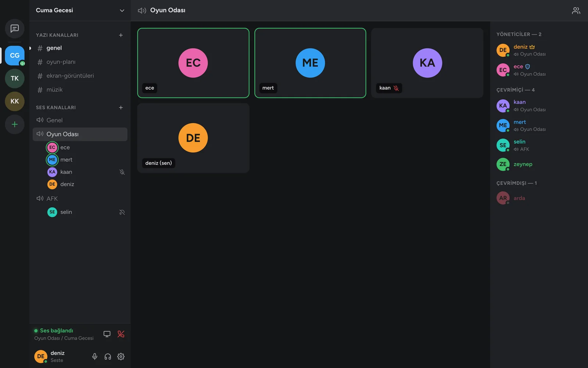Select mert's video tile
Viewport: 588px width, 368px height.
coord(310,63)
